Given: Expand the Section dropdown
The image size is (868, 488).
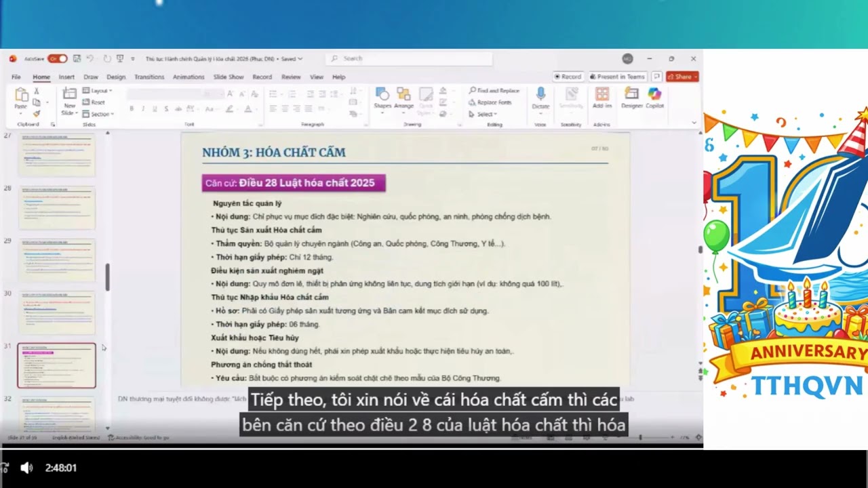Looking at the screenshot, I should coord(98,114).
